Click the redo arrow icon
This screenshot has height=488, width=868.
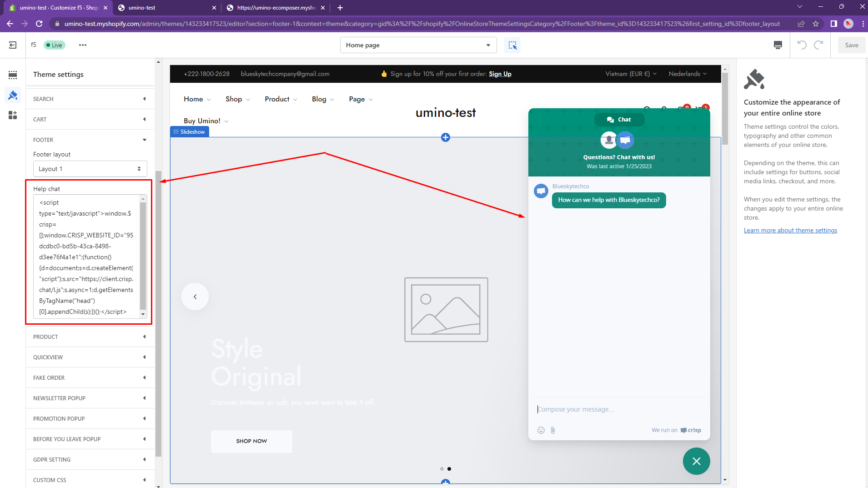(x=819, y=45)
